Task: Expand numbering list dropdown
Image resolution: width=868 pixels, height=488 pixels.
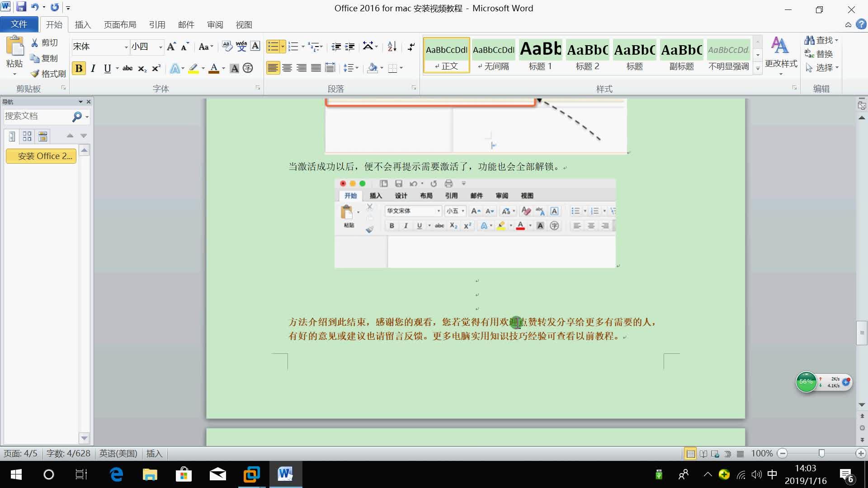Action: [302, 47]
